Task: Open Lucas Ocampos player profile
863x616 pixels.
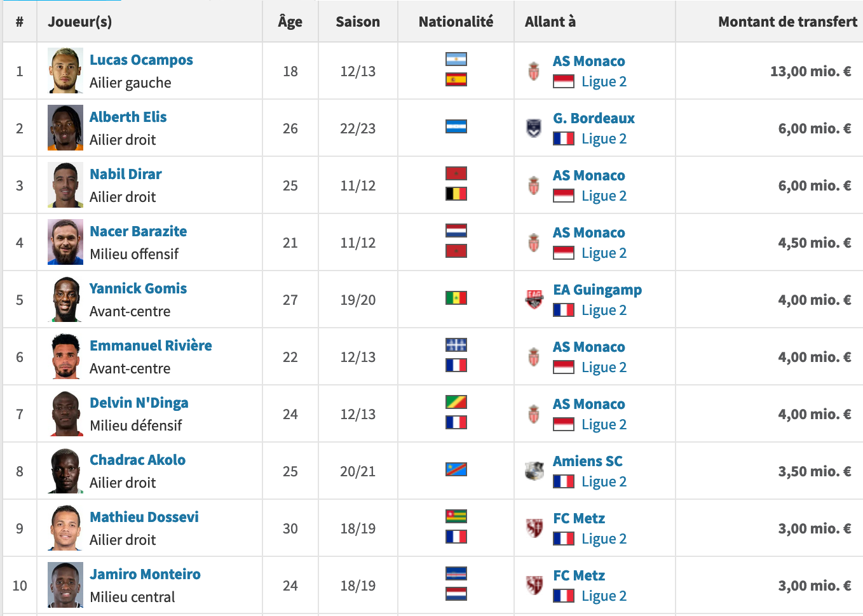Action: tap(141, 60)
